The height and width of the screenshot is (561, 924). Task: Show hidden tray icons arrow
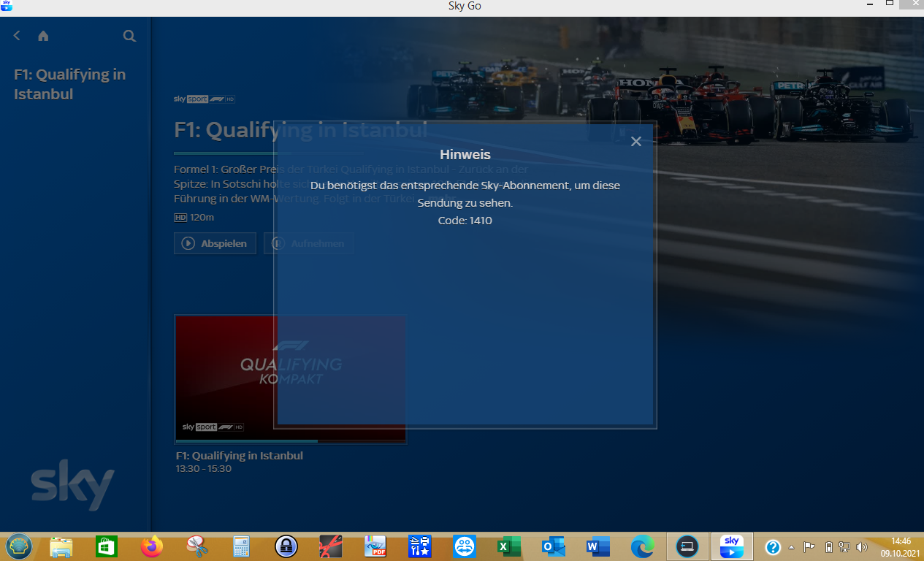(792, 547)
